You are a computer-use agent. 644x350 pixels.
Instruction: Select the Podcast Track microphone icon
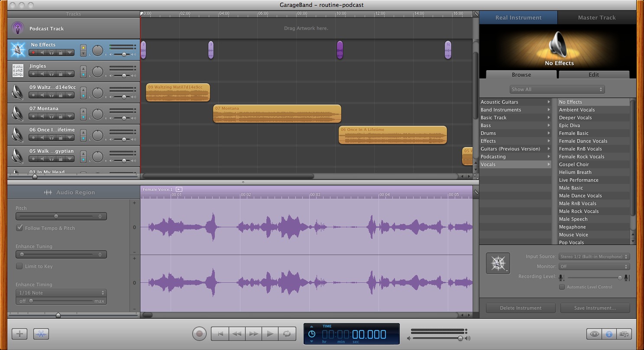click(18, 29)
